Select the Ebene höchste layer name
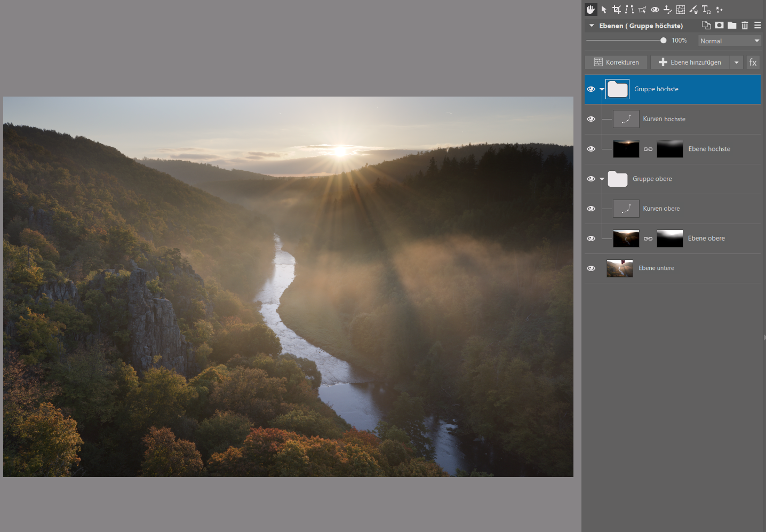The height and width of the screenshot is (532, 766). [x=709, y=149]
